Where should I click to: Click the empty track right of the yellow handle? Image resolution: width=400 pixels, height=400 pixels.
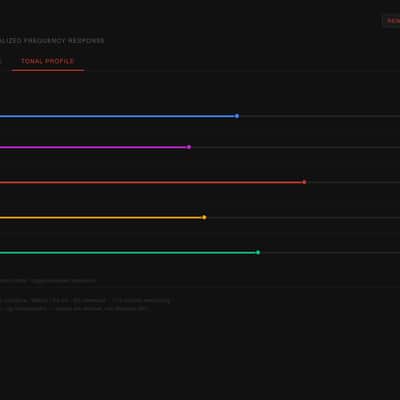pyautogui.click(x=303, y=218)
